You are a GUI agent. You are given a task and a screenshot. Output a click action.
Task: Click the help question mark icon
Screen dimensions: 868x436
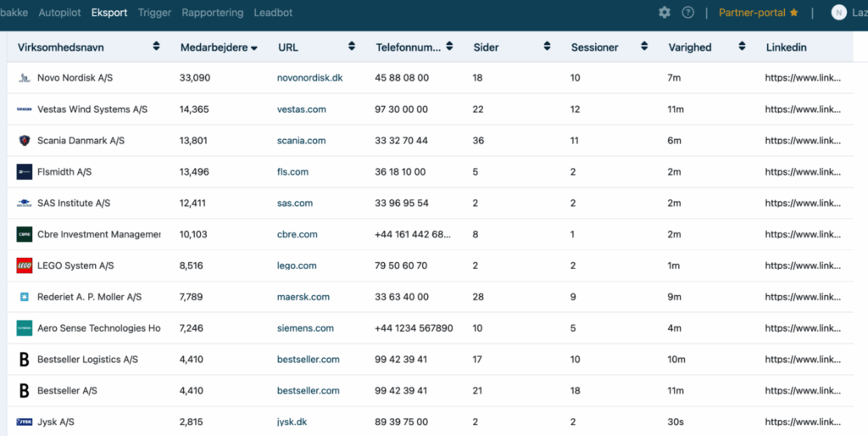(x=687, y=13)
